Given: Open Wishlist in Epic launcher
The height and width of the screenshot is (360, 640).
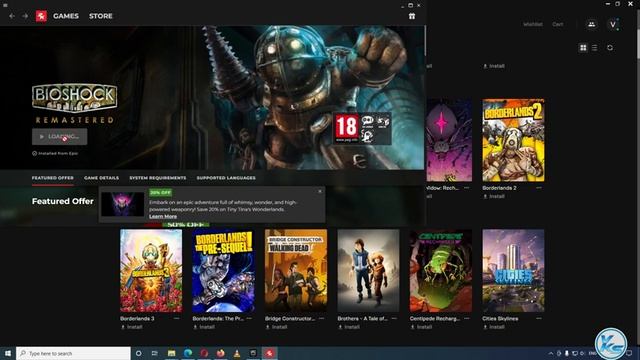Looking at the screenshot, I should [533, 24].
